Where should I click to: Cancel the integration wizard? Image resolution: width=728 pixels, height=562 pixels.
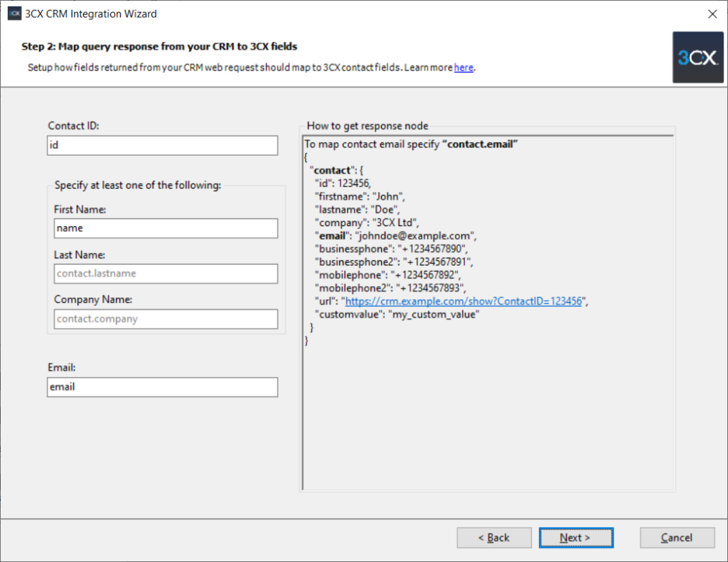pyautogui.click(x=677, y=537)
